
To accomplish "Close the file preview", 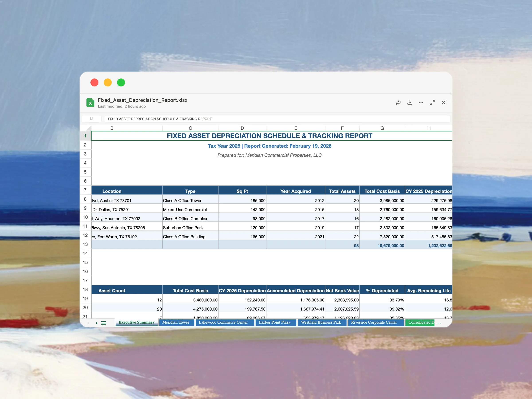I will (443, 103).
